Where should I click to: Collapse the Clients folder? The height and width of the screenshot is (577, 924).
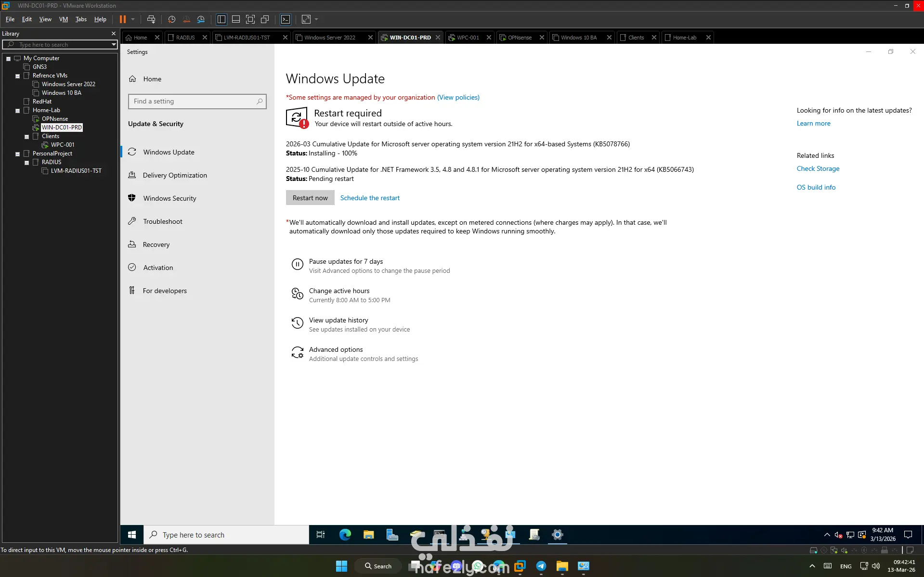[x=26, y=137]
